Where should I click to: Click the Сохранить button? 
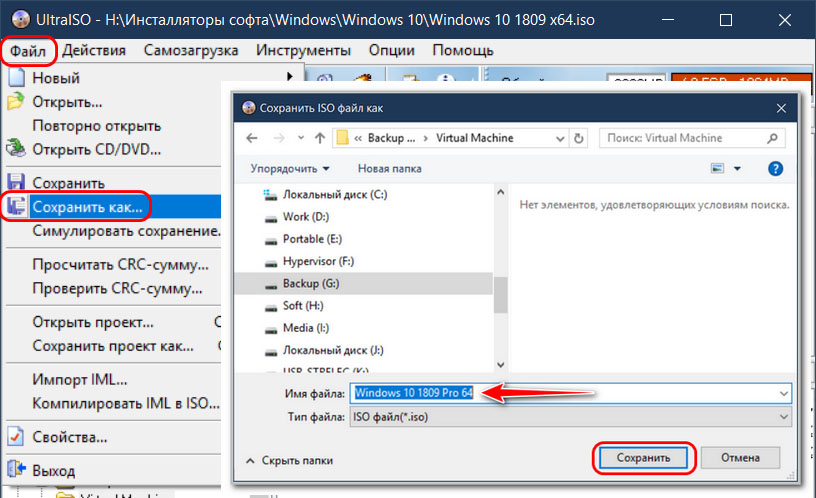coord(643,458)
